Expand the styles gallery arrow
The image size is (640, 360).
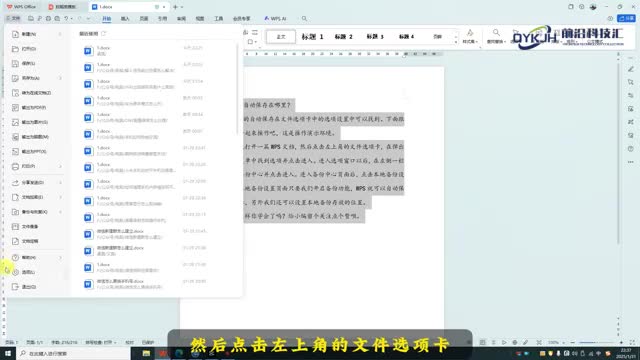click(456, 41)
